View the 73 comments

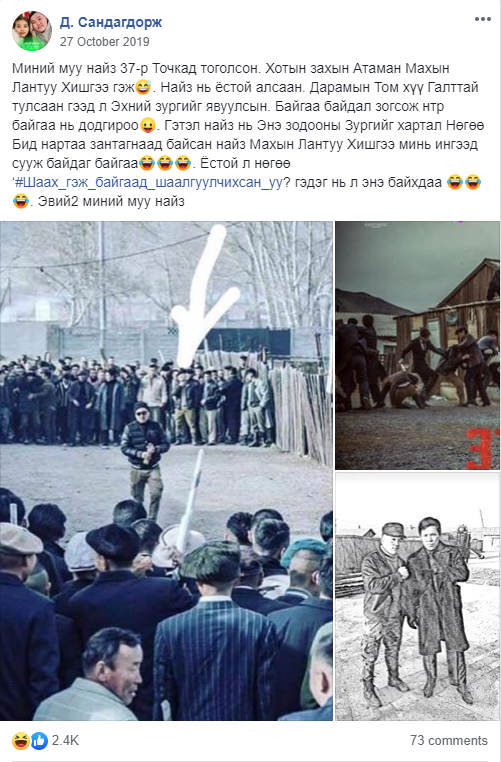point(448,740)
